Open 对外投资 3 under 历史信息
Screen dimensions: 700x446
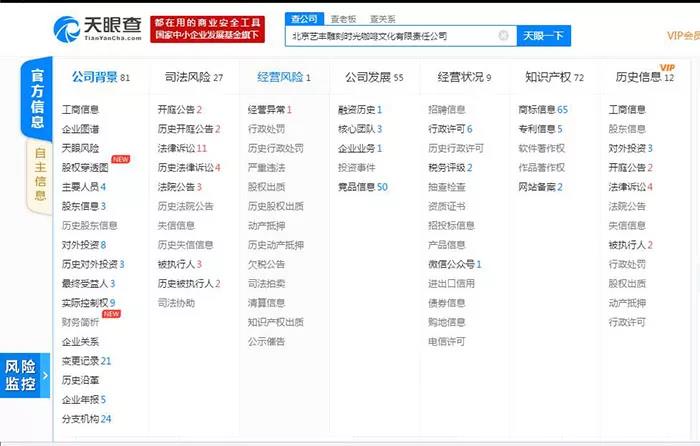631,148
